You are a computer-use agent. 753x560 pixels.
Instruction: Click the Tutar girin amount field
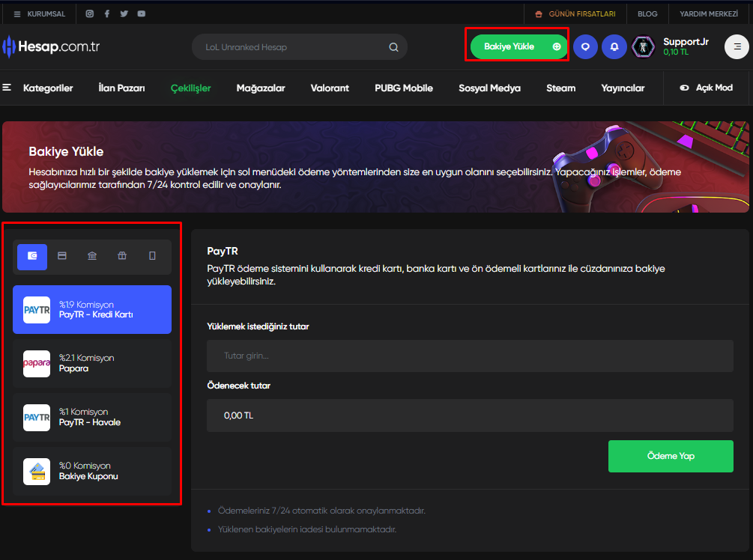470,356
